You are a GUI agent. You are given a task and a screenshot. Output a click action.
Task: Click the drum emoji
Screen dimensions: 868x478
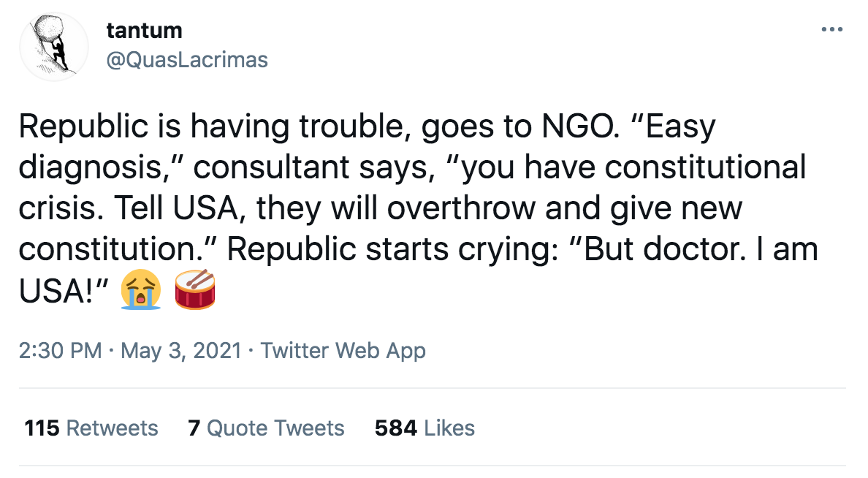(195, 290)
